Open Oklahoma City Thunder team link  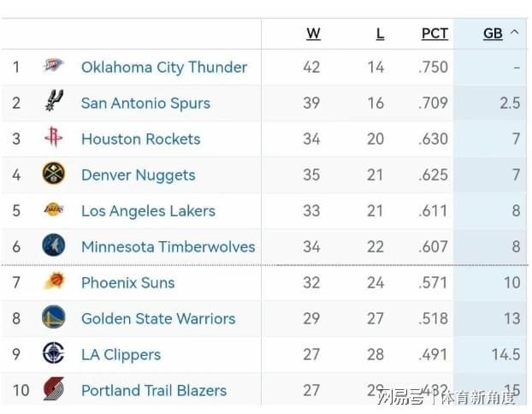[x=164, y=67]
